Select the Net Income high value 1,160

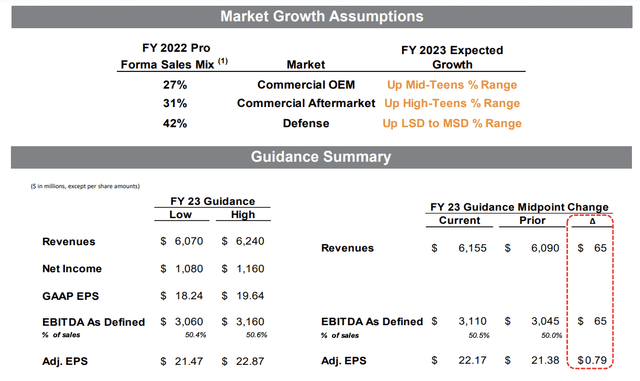250,269
